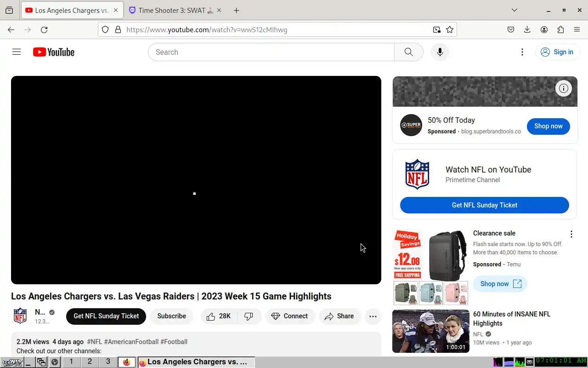Click the Get NFL Sunday Ticket blue button
The image size is (588, 368).
[x=484, y=205]
